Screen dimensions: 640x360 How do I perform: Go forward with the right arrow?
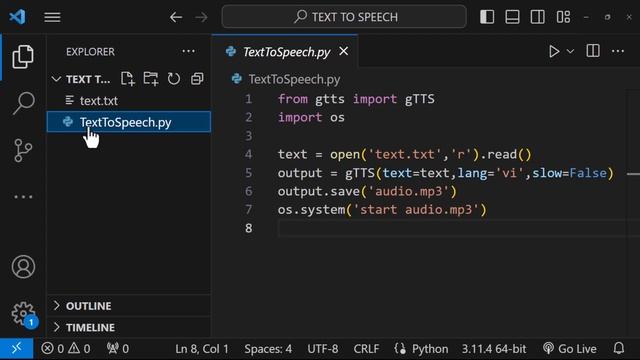click(x=201, y=17)
